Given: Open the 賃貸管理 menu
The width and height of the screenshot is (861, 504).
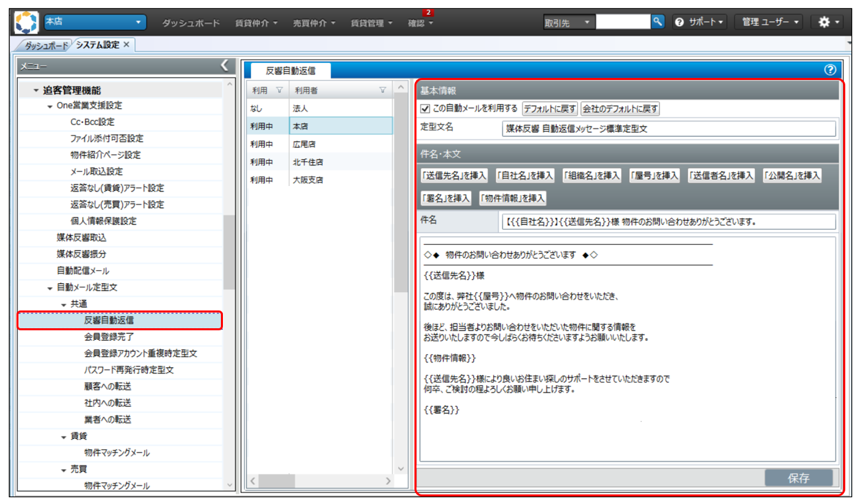Looking at the screenshot, I should coord(372,23).
